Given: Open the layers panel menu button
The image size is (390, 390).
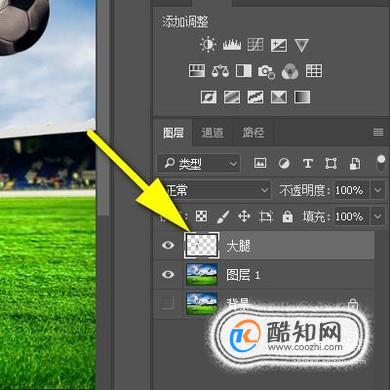Looking at the screenshot, I should pyautogui.click(x=378, y=132).
